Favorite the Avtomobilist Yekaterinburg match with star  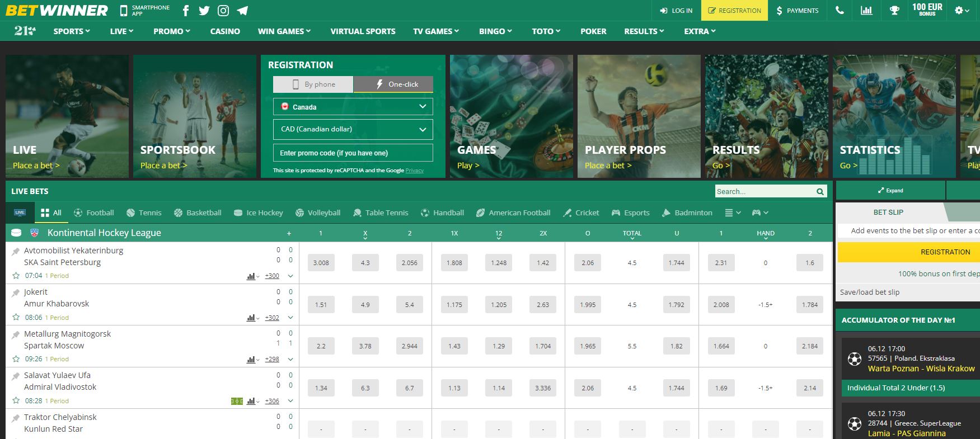(16, 276)
